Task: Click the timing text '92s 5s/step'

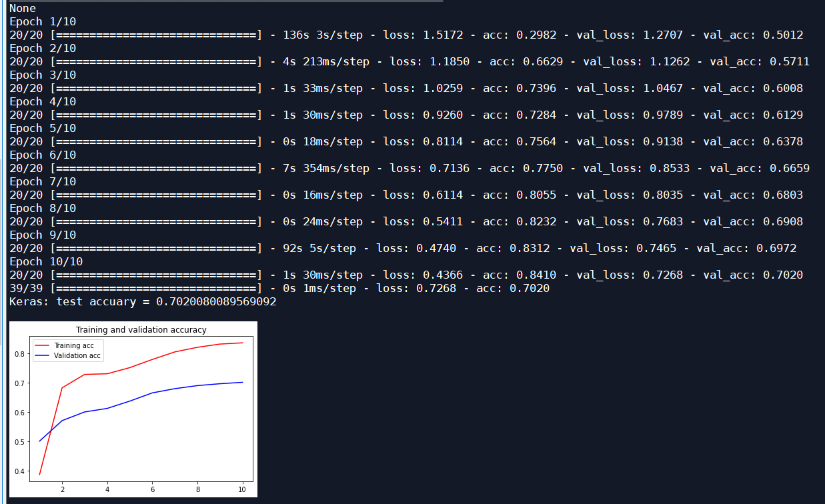Action: tap(319, 248)
